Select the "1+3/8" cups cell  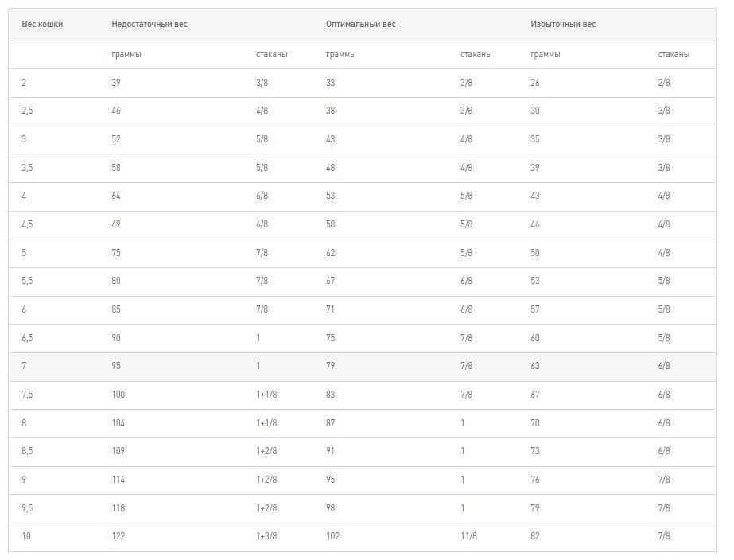click(x=266, y=536)
